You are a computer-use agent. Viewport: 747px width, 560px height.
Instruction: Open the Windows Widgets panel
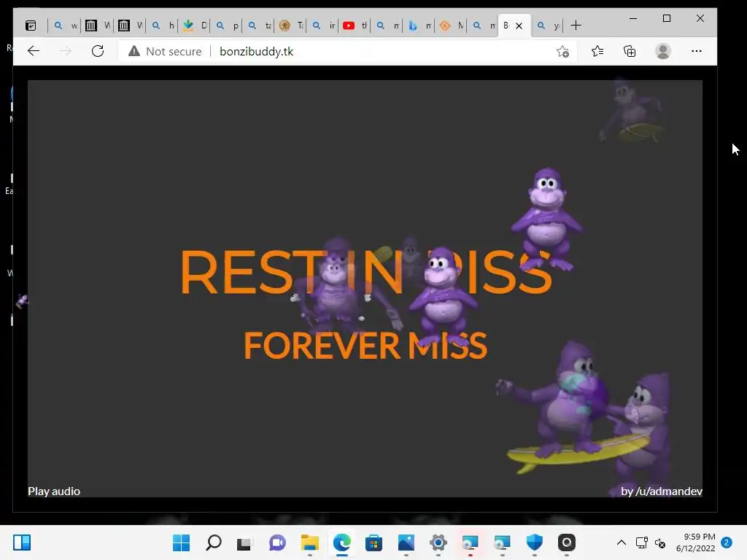[22, 542]
